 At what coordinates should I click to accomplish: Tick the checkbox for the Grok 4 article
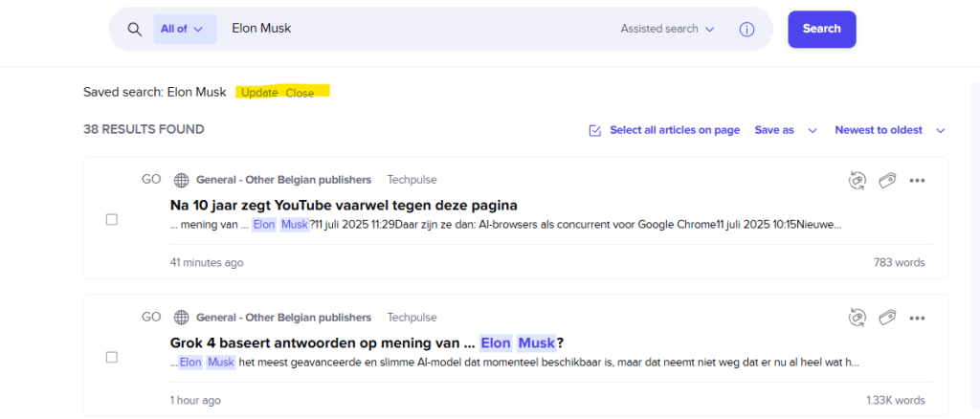tap(111, 357)
